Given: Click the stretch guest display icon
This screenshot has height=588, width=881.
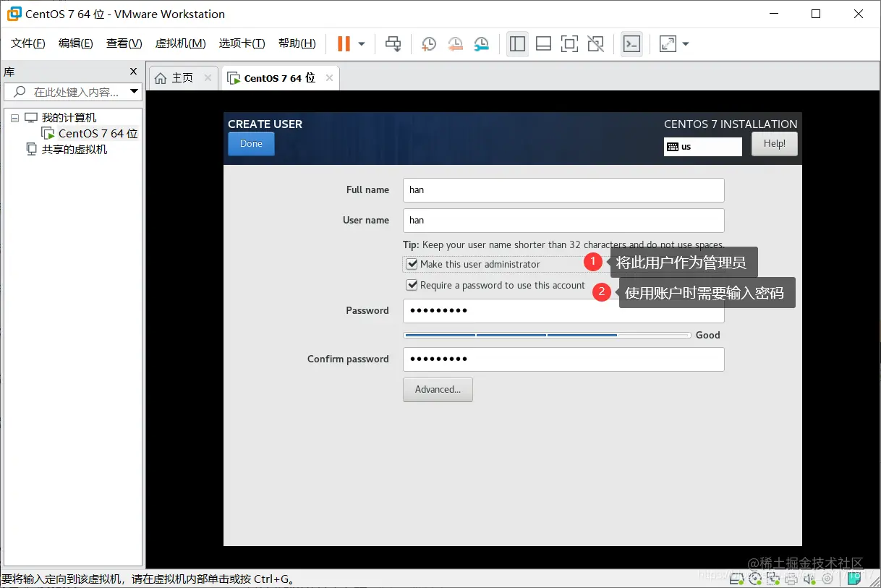Looking at the screenshot, I should (668, 44).
